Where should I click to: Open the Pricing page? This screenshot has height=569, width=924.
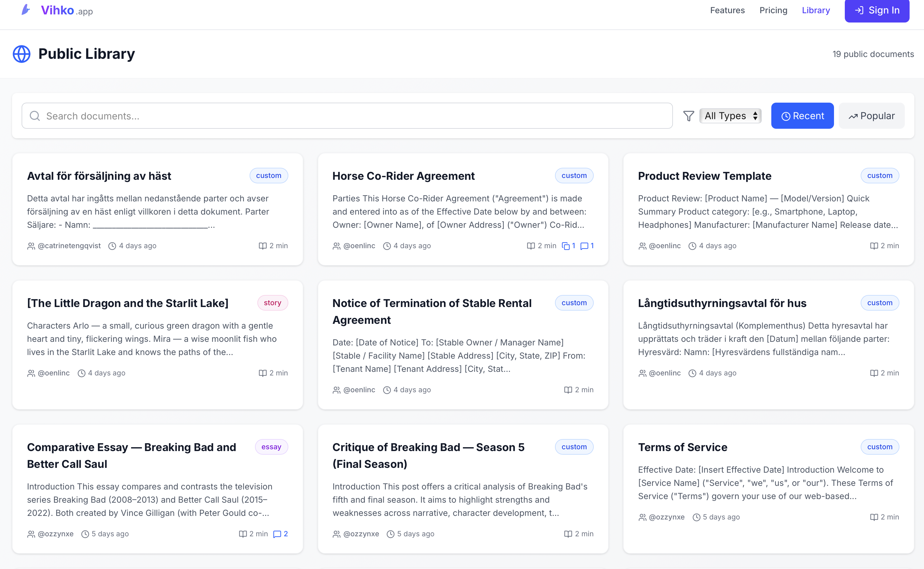pyautogui.click(x=773, y=10)
